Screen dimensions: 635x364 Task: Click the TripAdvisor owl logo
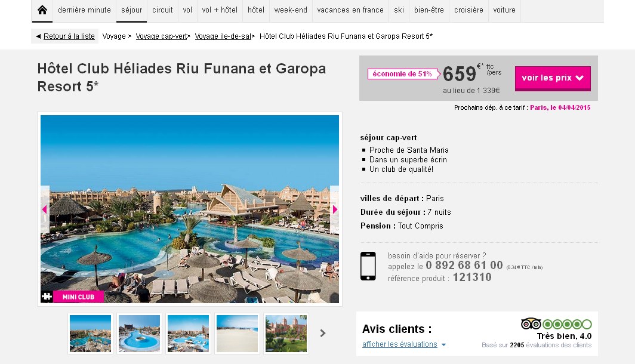[531, 324]
